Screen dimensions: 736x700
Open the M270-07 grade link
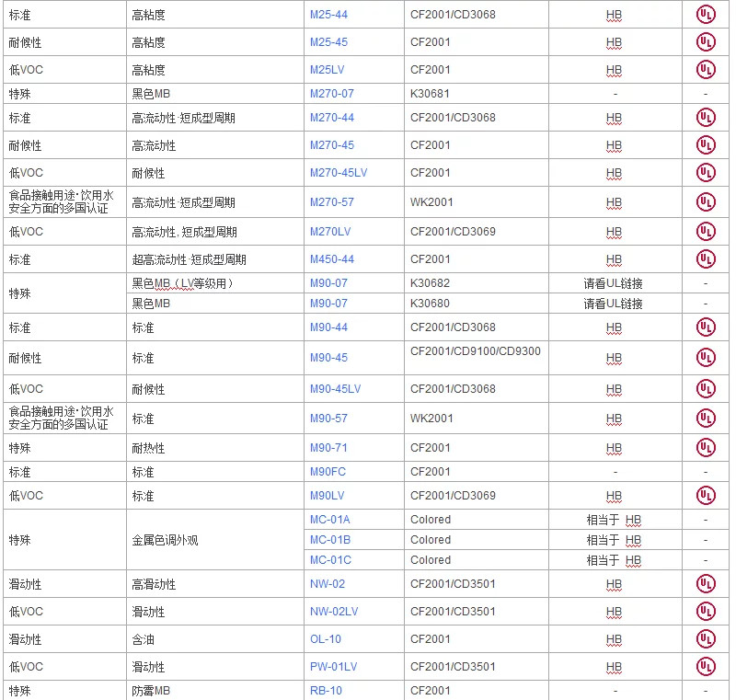coord(331,94)
